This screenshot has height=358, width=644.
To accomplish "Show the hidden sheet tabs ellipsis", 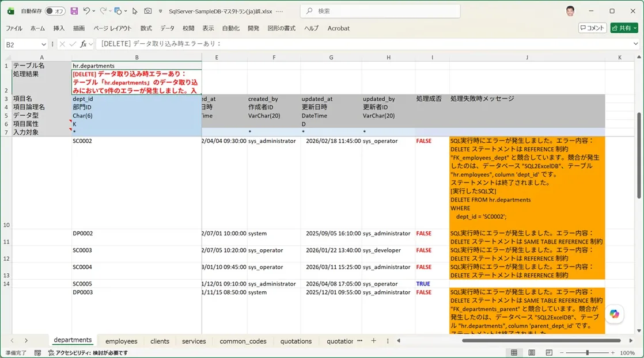I will tap(360, 341).
